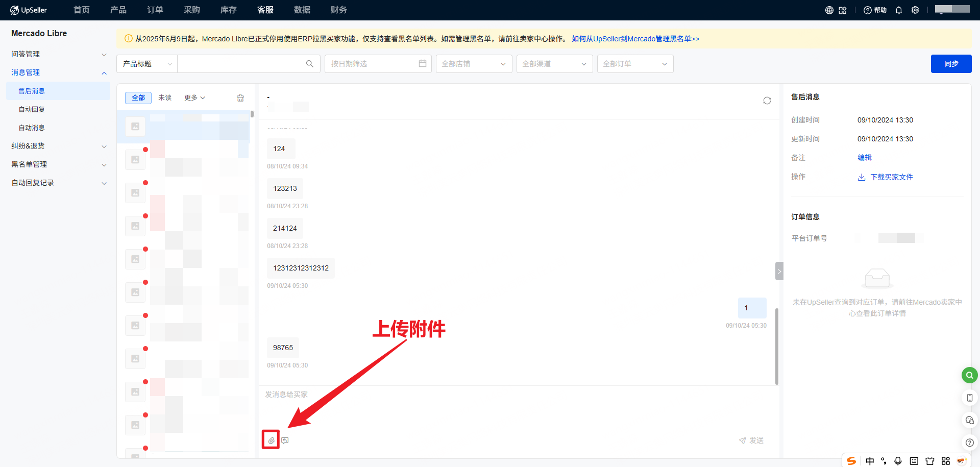Open the 订单 menu in the top navigation
The width and height of the screenshot is (980, 467).
click(155, 10)
